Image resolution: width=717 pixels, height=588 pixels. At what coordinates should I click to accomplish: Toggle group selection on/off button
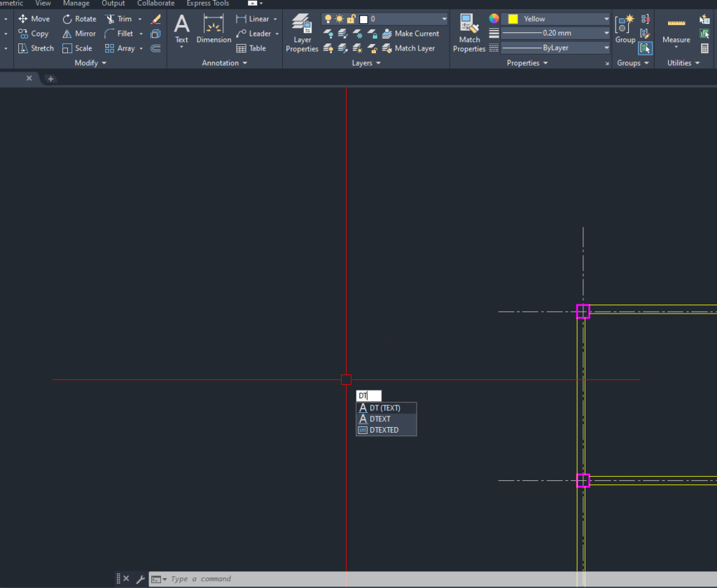[x=646, y=48]
